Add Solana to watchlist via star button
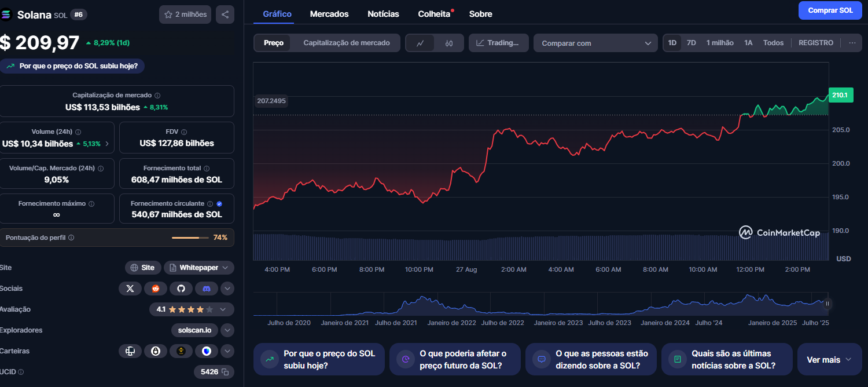This screenshot has width=868, height=387. pyautogui.click(x=185, y=14)
